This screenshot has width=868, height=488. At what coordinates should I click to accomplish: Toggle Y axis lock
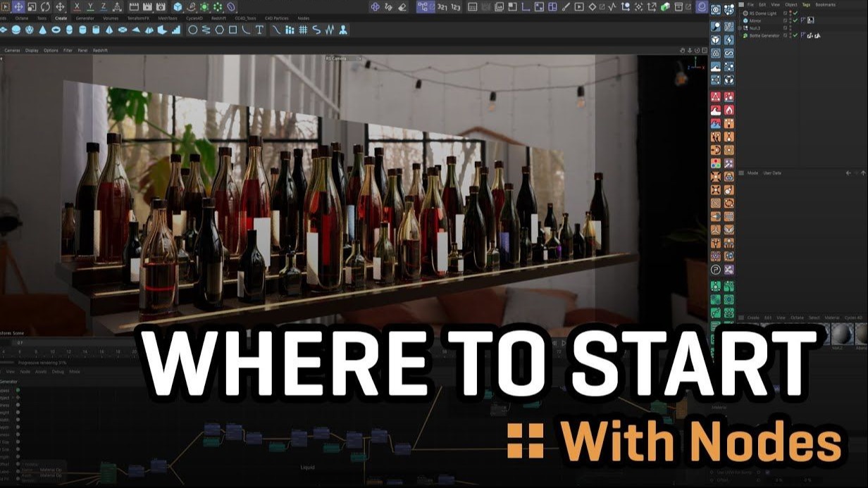(90, 6)
